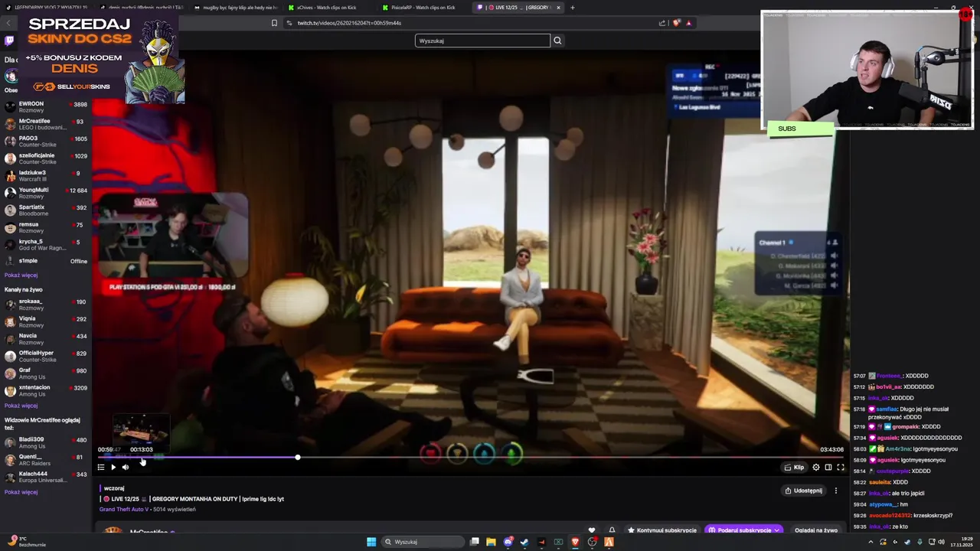This screenshot has width=980, height=551.
Task: Open Steam from the taskbar
Action: point(524,542)
